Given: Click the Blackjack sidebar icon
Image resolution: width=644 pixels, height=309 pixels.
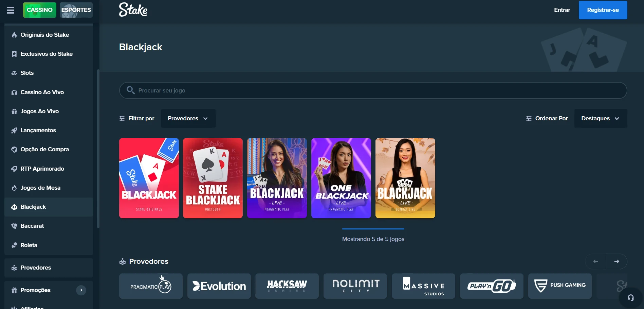Looking at the screenshot, I should tap(14, 207).
